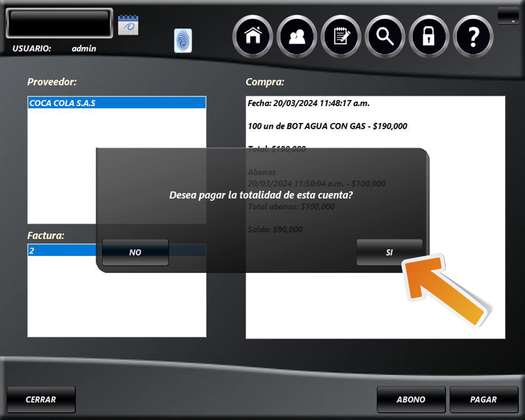Click the fingerprint icon
Image resolution: width=525 pixels, height=420 pixels.
183,40
